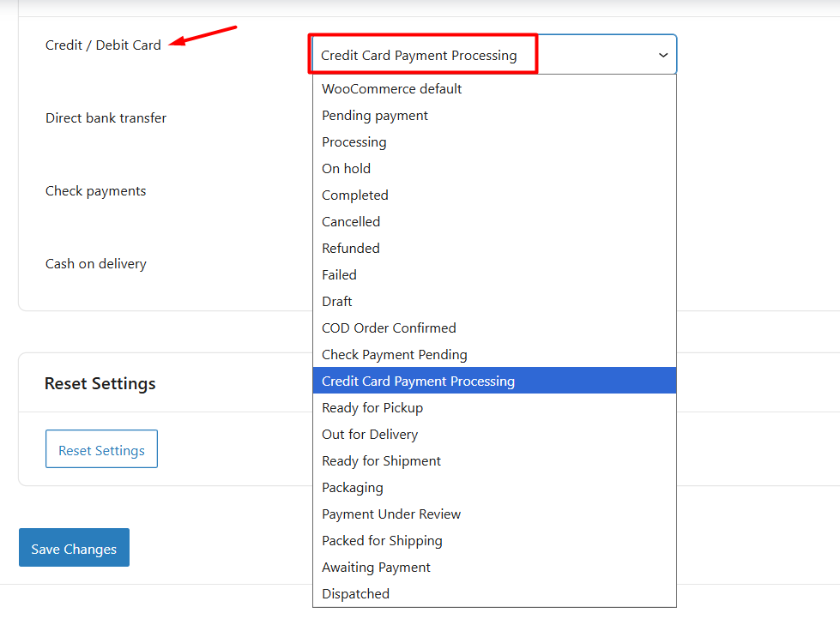840x625 pixels.
Task: Click the Save Changes button
Action: click(74, 549)
